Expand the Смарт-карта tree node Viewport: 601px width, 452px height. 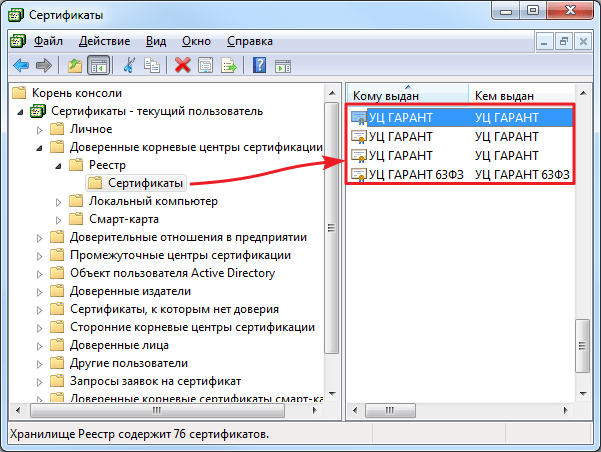(x=58, y=219)
